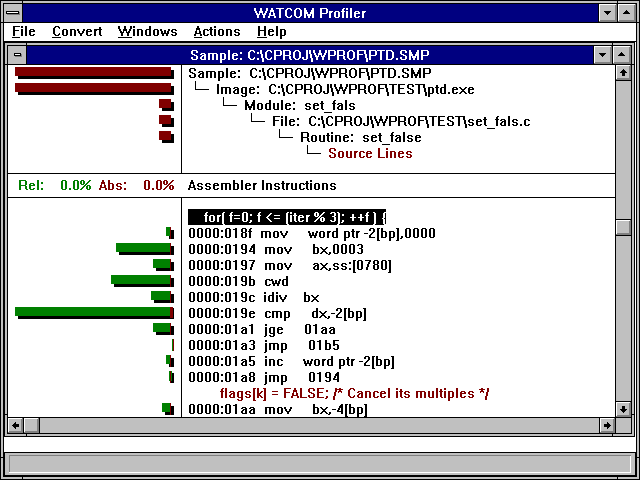Image resolution: width=640 pixels, height=480 pixels.
Task: Click the Source Lines entry
Action: coord(370,153)
